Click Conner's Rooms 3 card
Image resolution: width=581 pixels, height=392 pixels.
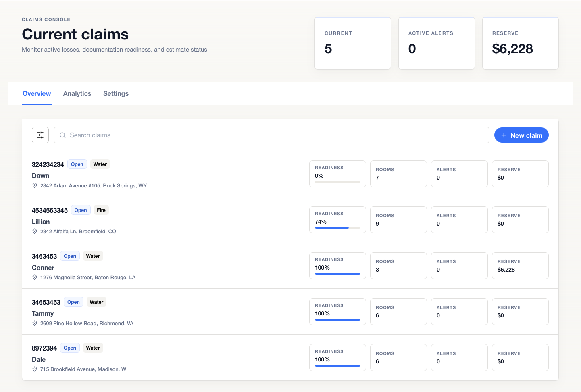tap(398, 266)
